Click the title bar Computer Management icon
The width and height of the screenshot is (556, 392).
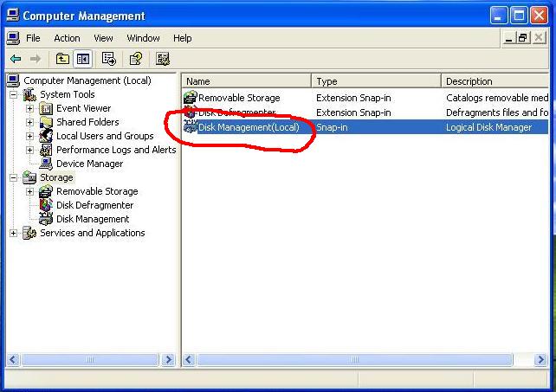tap(13, 16)
